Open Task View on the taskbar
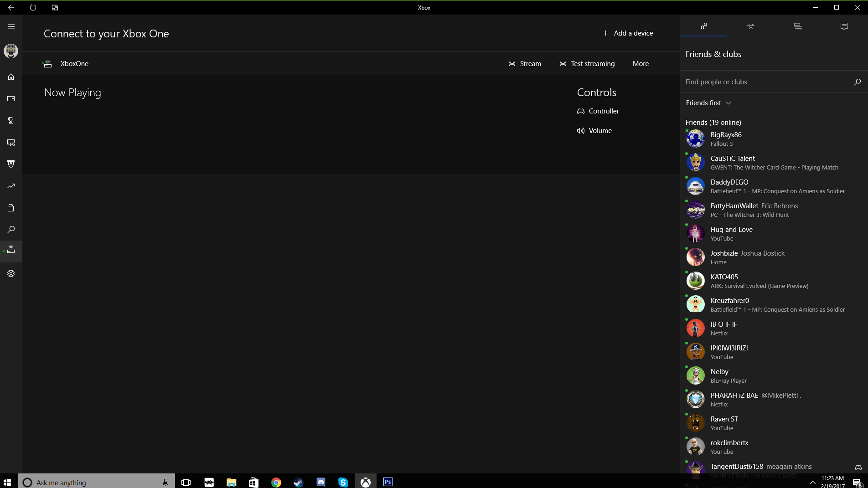Image resolution: width=868 pixels, height=488 pixels. 186,482
